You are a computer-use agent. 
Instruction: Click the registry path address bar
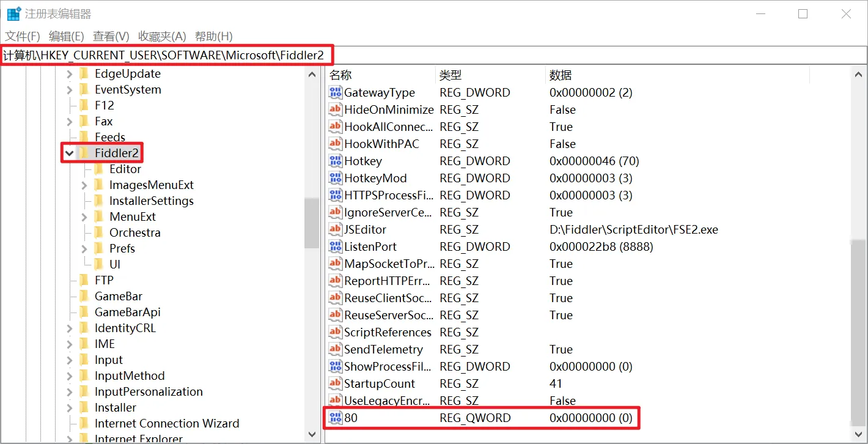(x=433, y=55)
